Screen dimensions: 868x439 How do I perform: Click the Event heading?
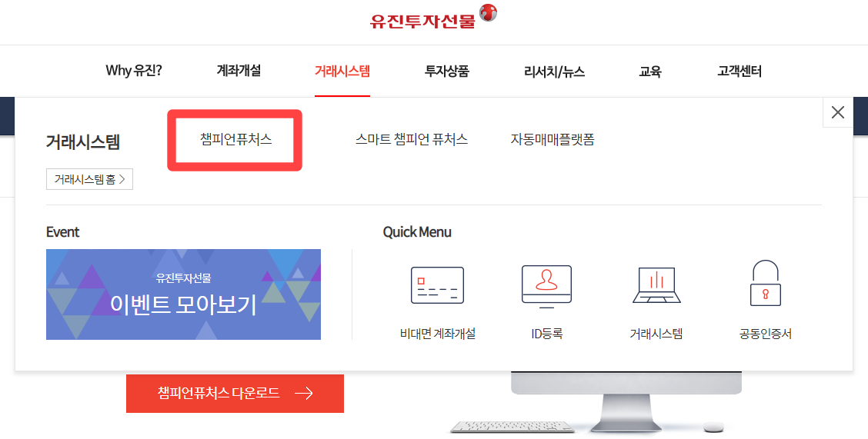pos(62,231)
